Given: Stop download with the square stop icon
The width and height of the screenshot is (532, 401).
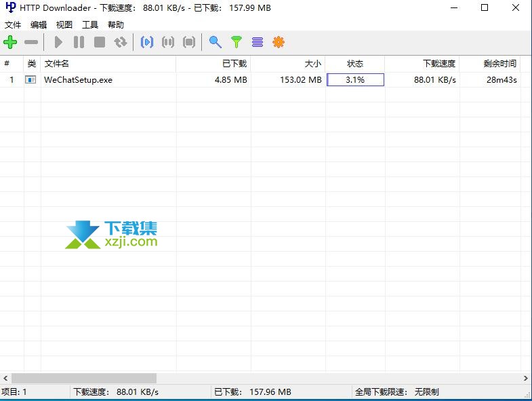Looking at the screenshot, I should (100, 42).
